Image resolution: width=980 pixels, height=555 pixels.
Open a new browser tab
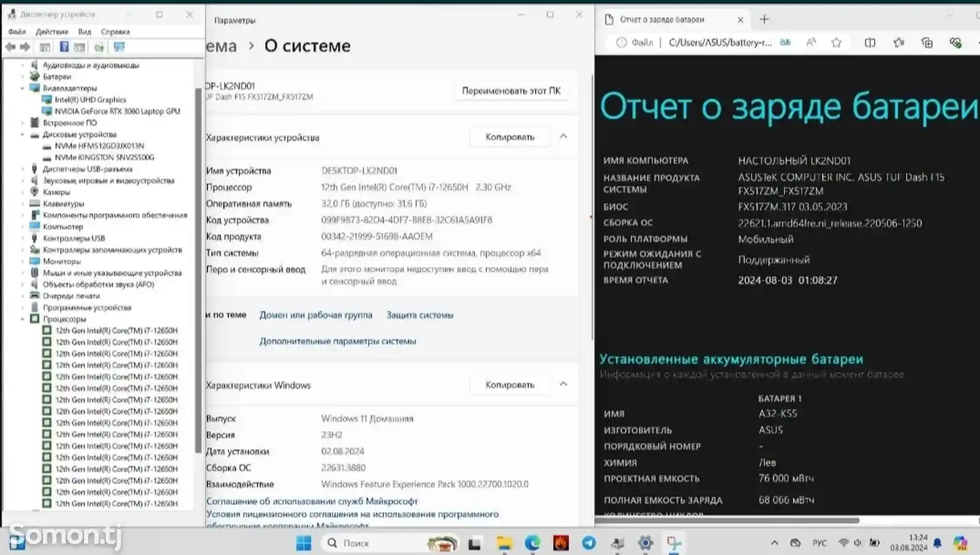(764, 20)
